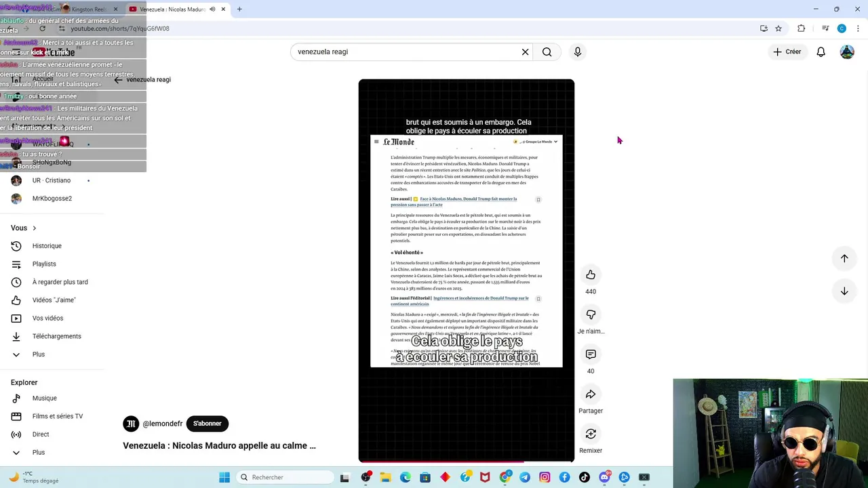Open Vidéos "J'aime" in sidebar
Viewport: 868px width, 488px height.
pos(54,300)
